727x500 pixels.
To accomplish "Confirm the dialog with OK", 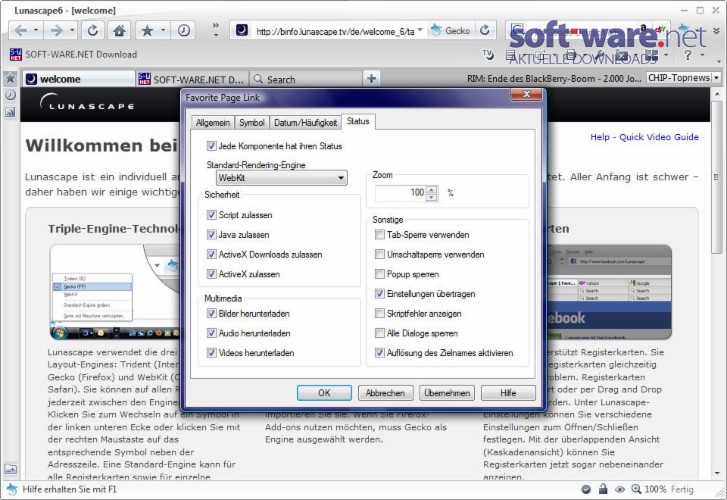I will 324,393.
